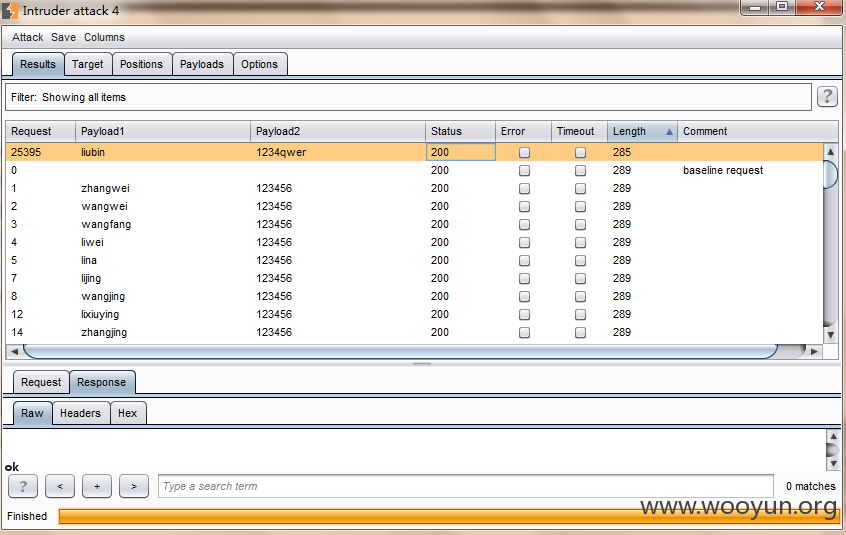The width and height of the screenshot is (846, 535).
Task: Select the lina payload row
Action: pyautogui.click(x=414, y=260)
